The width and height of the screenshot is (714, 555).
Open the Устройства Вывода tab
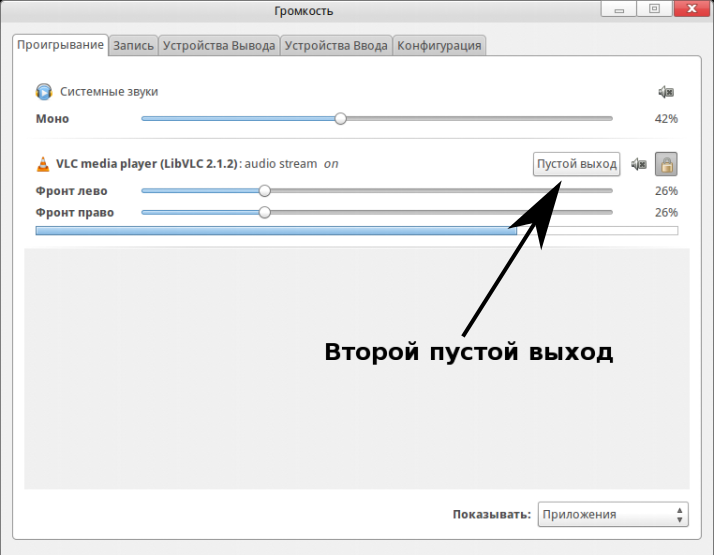[219, 46]
